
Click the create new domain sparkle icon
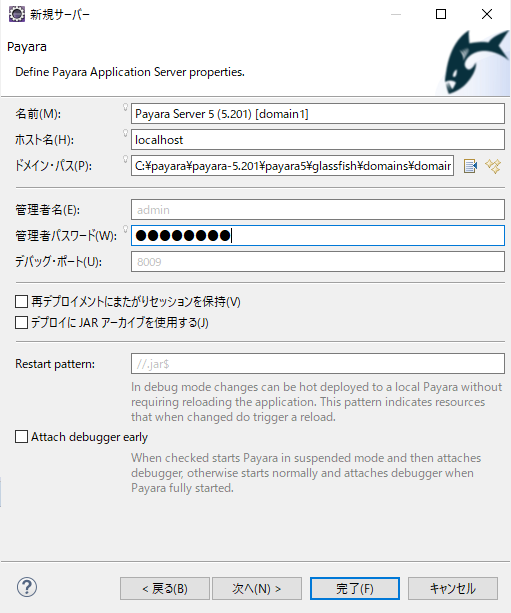click(493, 166)
